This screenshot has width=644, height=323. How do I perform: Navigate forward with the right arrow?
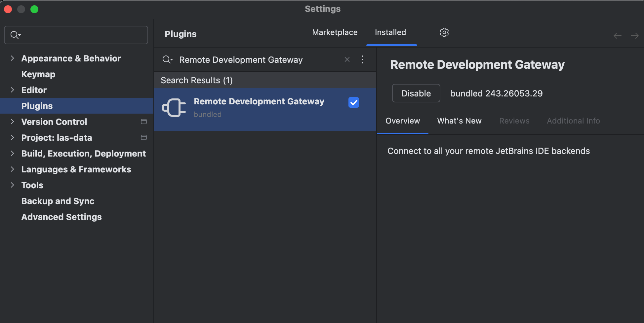point(634,36)
